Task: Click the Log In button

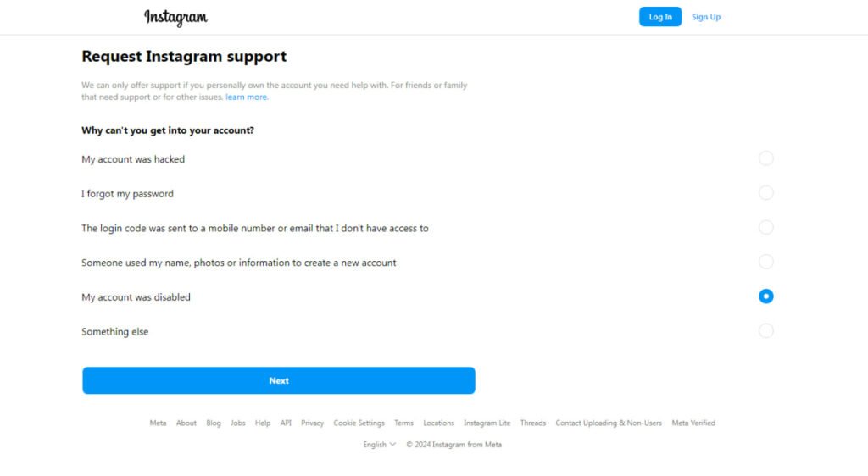Action: [659, 17]
